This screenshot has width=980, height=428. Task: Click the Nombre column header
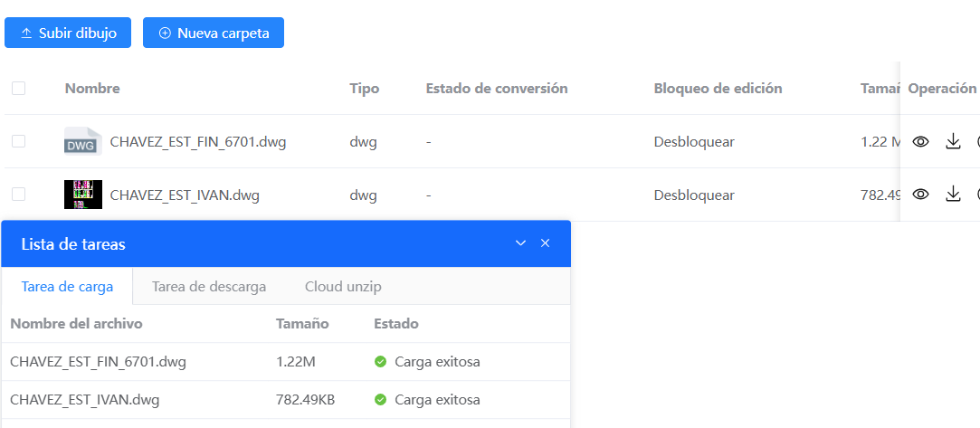[92, 89]
